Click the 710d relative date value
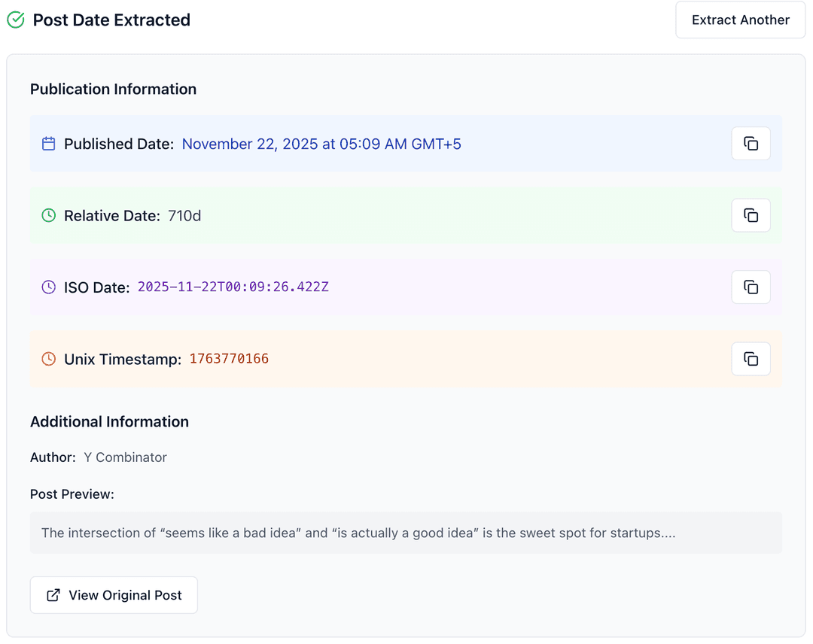The image size is (813, 644). [184, 216]
